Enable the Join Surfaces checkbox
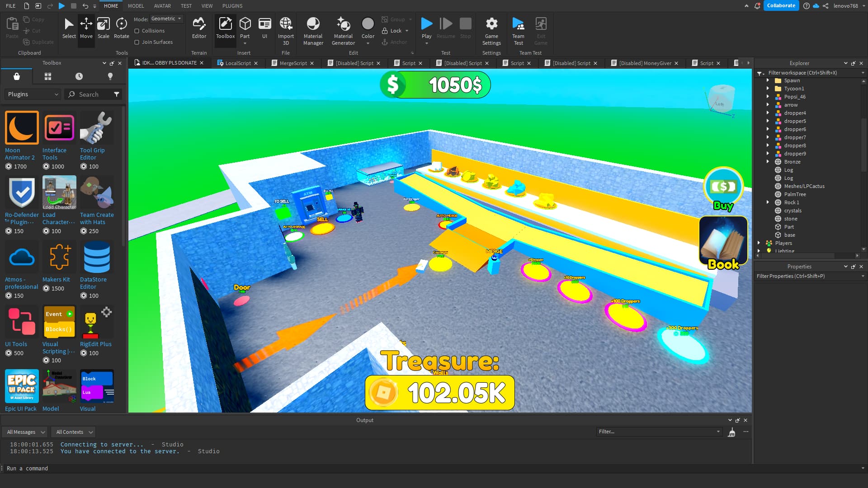This screenshot has height=488, width=868. click(x=137, y=42)
